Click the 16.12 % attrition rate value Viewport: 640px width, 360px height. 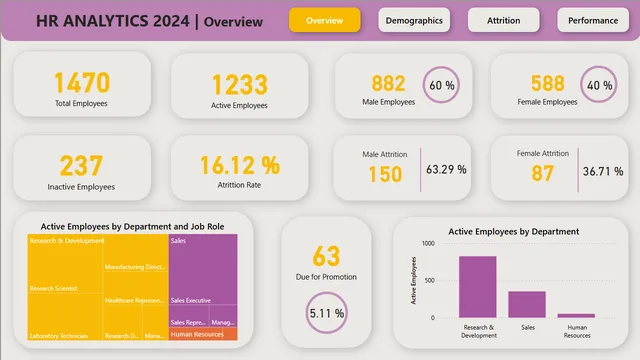[240, 166]
